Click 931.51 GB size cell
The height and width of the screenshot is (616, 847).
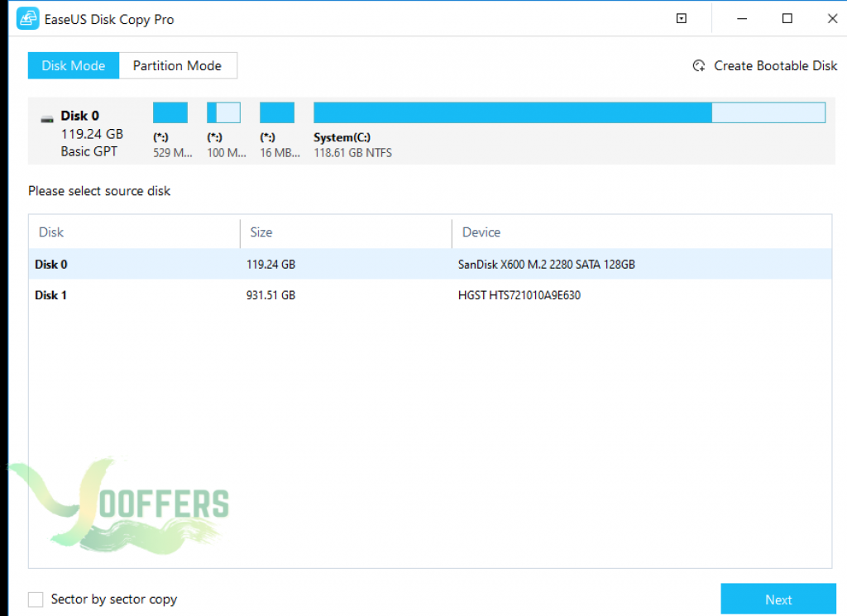pos(270,295)
